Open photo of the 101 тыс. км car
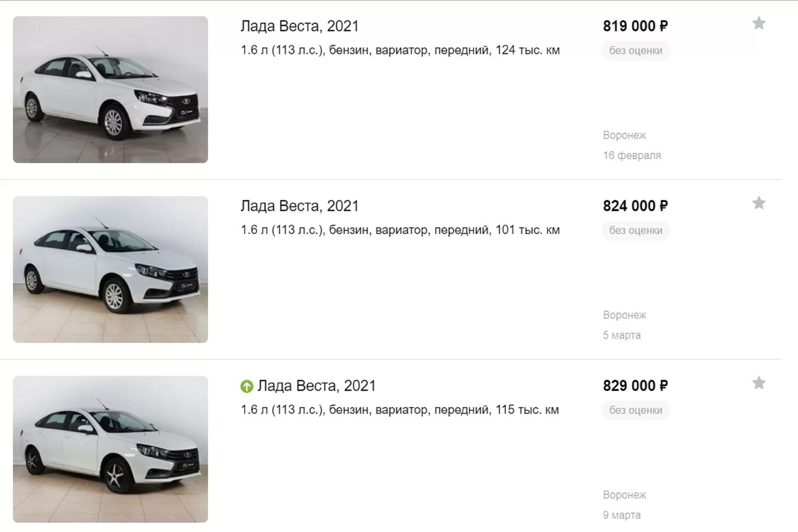The image size is (798, 532). click(x=110, y=269)
